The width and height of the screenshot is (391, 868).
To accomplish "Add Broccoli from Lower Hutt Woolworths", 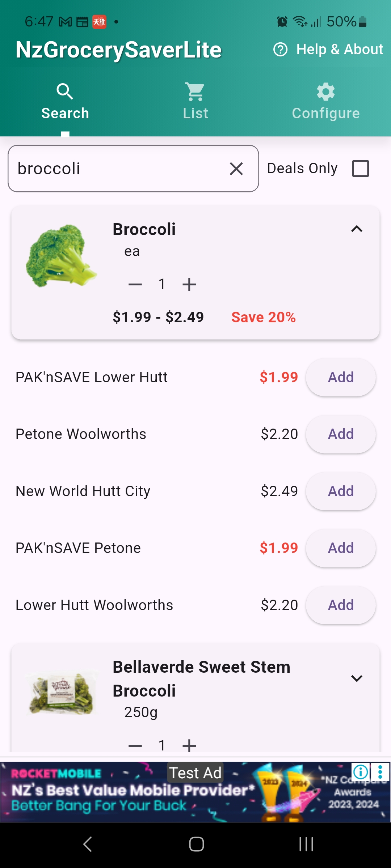I will pos(340,605).
